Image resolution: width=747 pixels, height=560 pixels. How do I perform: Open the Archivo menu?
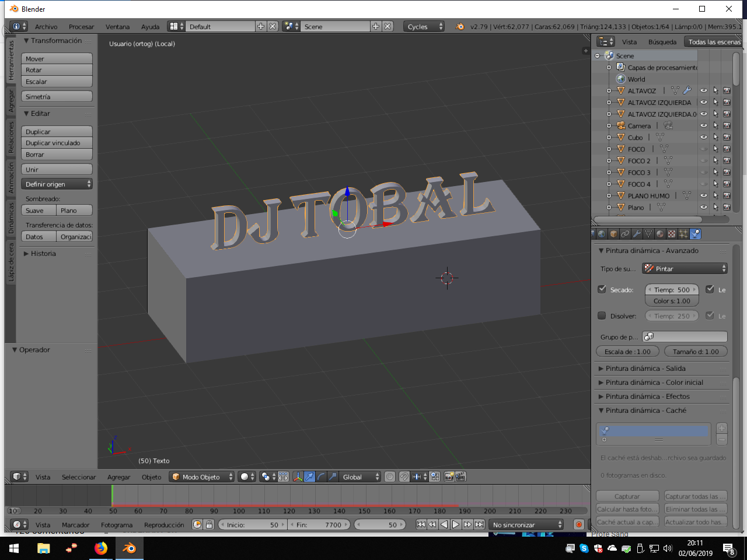[x=46, y=27]
